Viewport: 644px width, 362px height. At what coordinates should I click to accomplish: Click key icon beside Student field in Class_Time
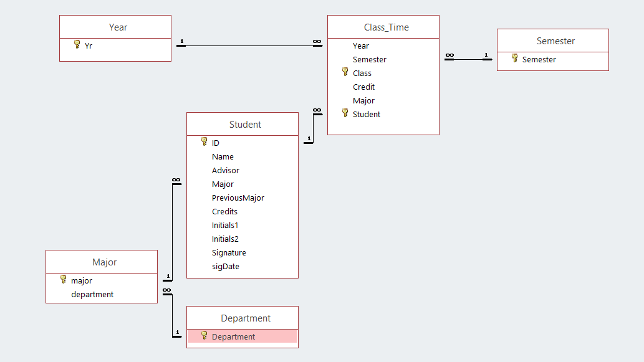tap(345, 113)
